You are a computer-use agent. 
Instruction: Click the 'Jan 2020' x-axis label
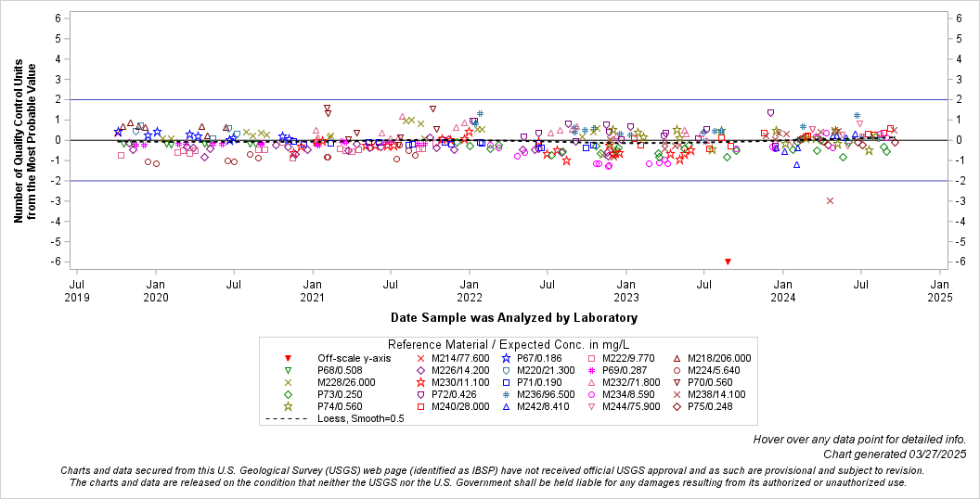click(156, 291)
